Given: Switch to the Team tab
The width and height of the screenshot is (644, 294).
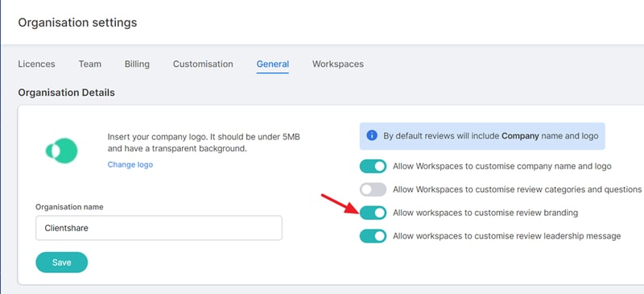Looking at the screenshot, I should pos(90,64).
